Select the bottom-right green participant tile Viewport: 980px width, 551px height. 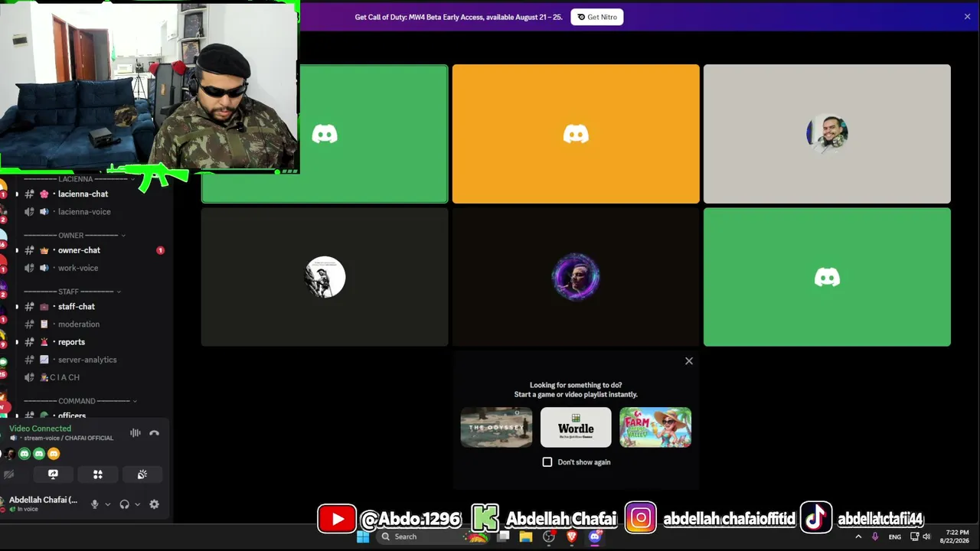(x=827, y=277)
